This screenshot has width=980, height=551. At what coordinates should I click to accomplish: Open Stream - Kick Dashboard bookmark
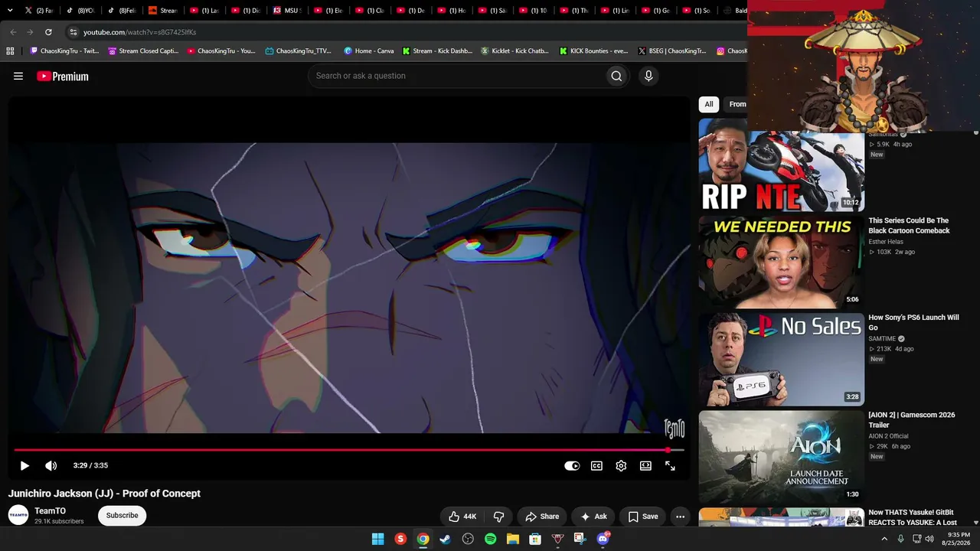[437, 51]
